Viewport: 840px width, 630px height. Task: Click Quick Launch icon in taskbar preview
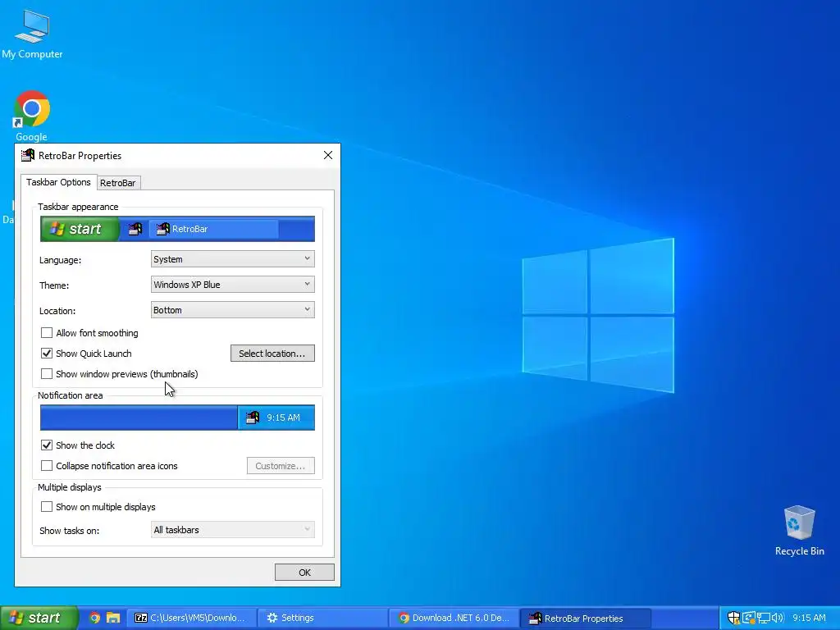point(135,230)
